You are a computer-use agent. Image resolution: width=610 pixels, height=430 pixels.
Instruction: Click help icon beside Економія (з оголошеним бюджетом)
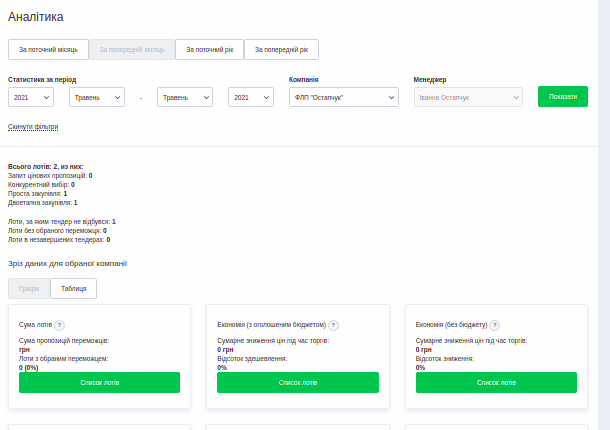[x=333, y=325]
